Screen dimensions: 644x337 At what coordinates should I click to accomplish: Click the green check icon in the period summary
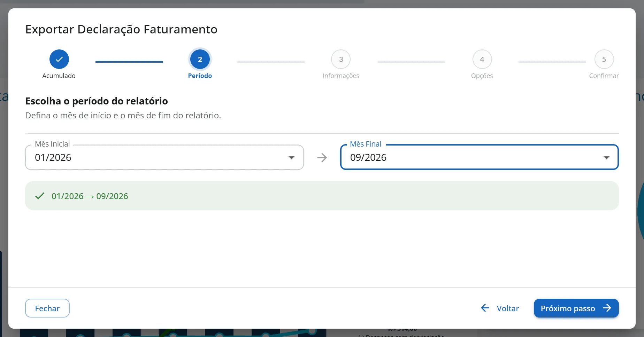click(40, 196)
